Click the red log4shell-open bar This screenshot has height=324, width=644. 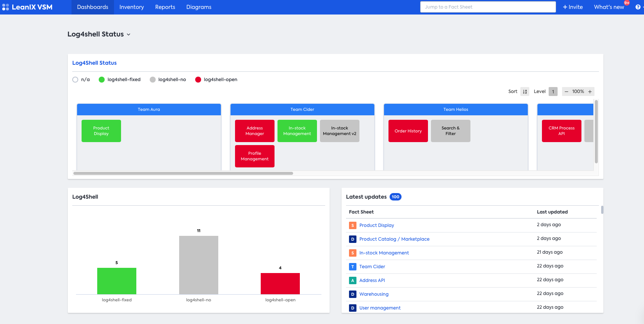(280, 283)
